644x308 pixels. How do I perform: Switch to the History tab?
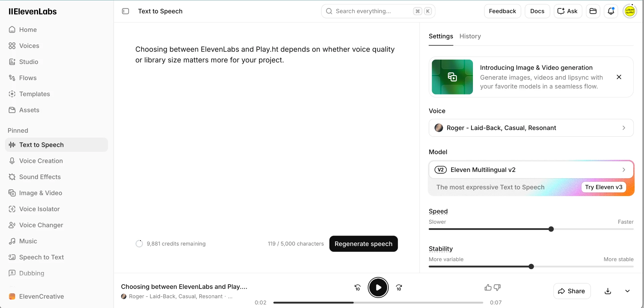pyautogui.click(x=470, y=36)
